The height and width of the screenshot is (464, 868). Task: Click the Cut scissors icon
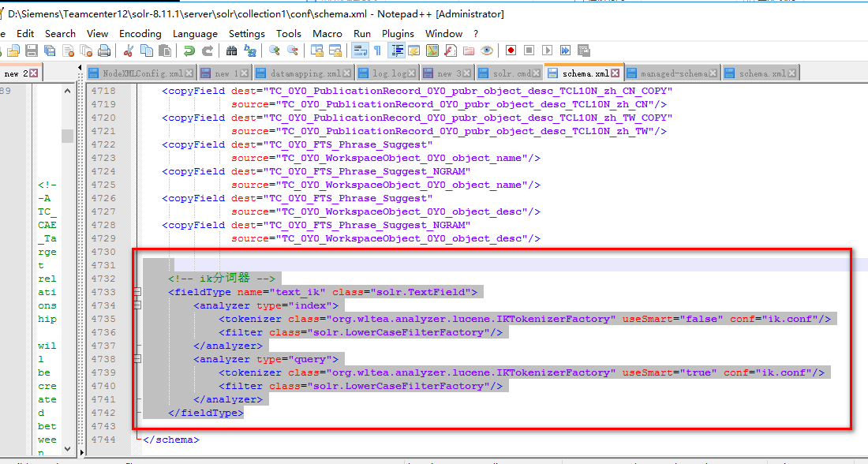[x=129, y=51]
